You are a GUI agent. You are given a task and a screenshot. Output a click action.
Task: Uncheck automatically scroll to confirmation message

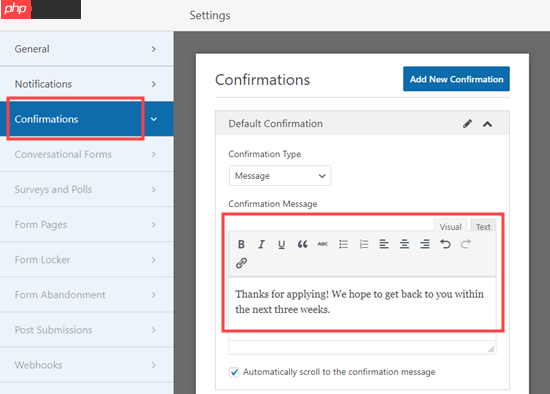pos(234,372)
